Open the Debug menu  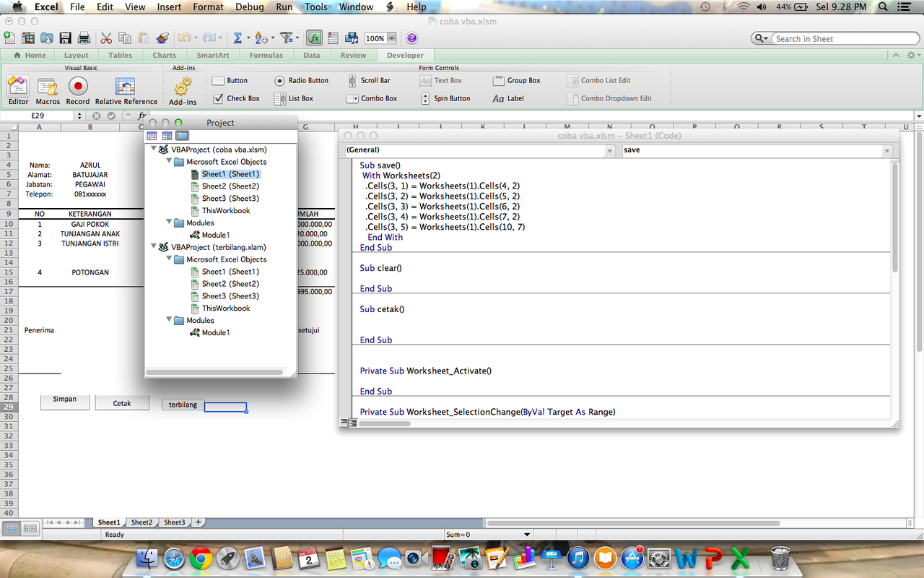click(249, 7)
